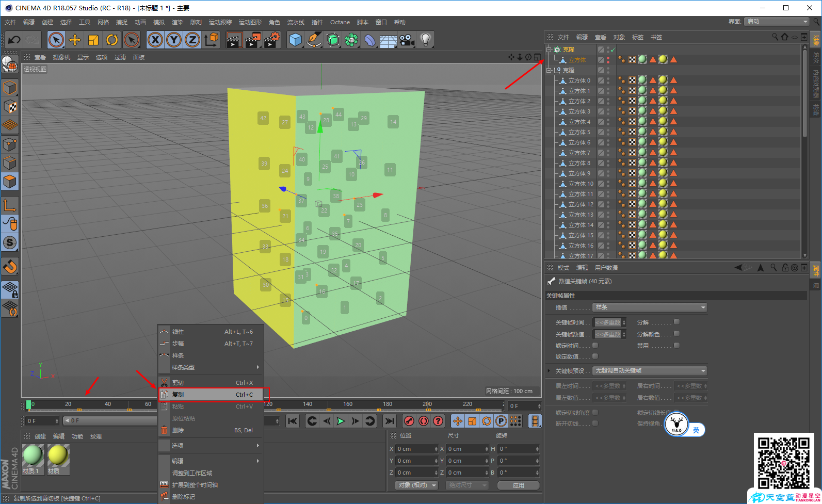Image resolution: width=822 pixels, height=504 pixels.
Task: Click the position X input field
Action: point(417,449)
